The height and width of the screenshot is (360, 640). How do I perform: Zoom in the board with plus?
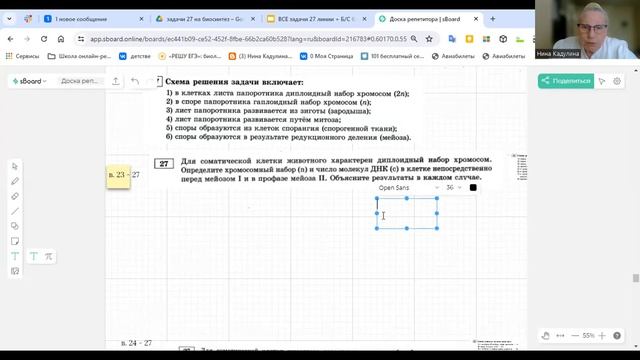pyautogui.click(x=602, y=336)
